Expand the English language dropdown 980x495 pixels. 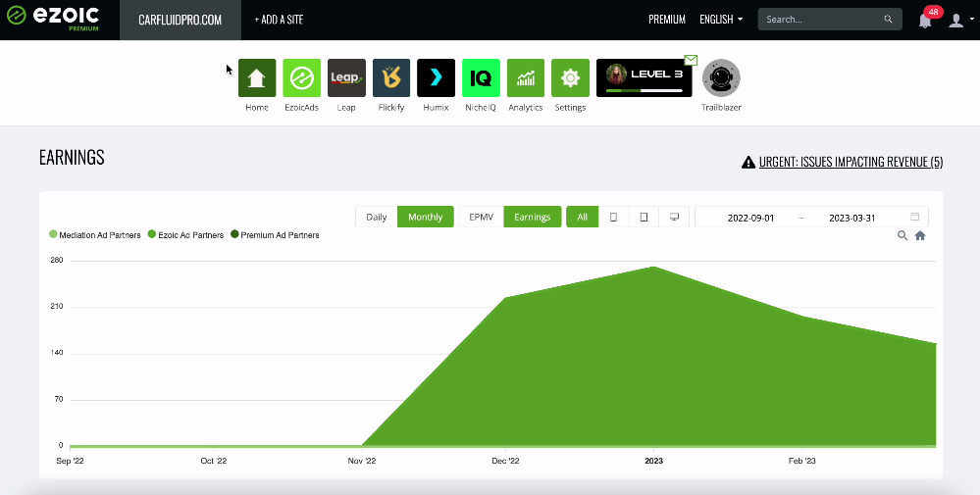pyautogui.click(x=721, y=20)
